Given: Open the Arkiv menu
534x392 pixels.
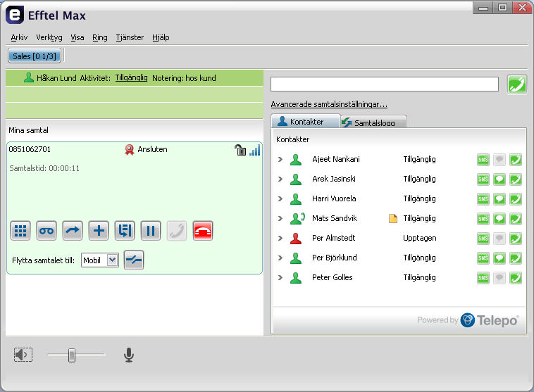Looking at the screenshot, I should (19, 37).
